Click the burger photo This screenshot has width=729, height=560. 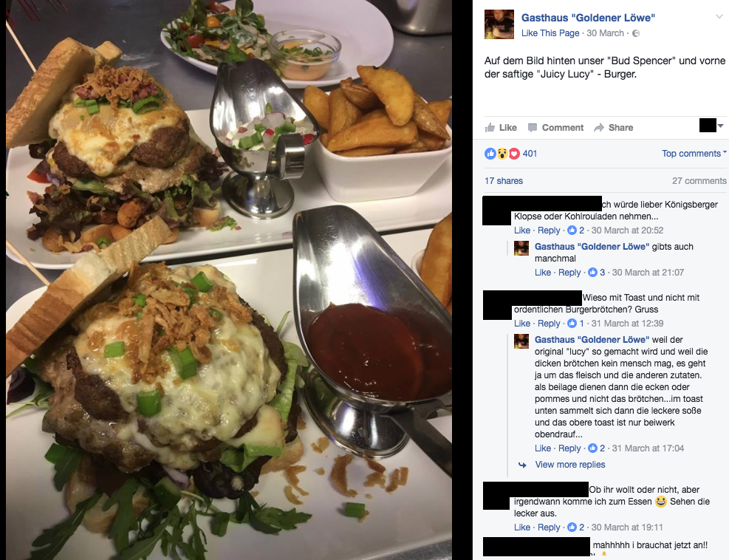pyautogui.click(x=229, y=280)
